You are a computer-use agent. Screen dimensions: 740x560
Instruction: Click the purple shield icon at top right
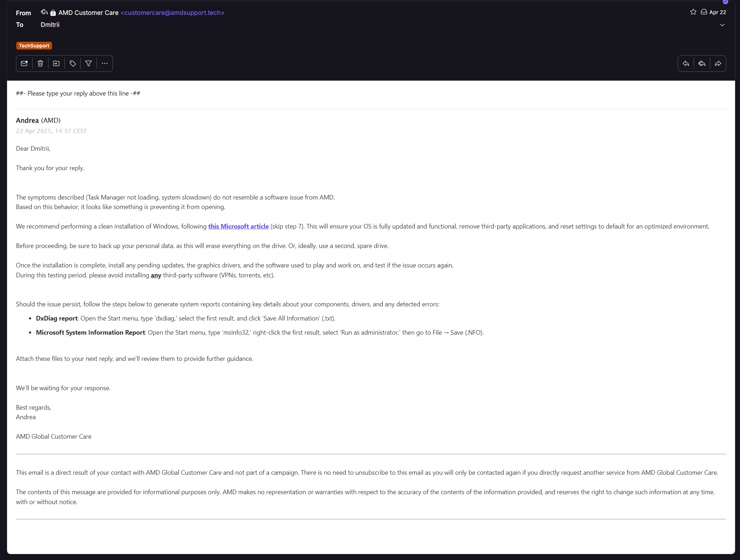[x=725, y=2]
